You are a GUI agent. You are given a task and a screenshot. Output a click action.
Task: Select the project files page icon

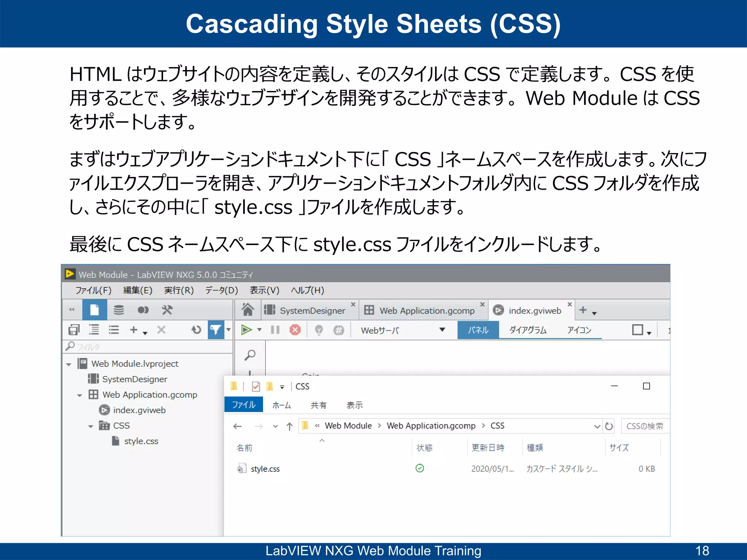(x=94, y=310)
